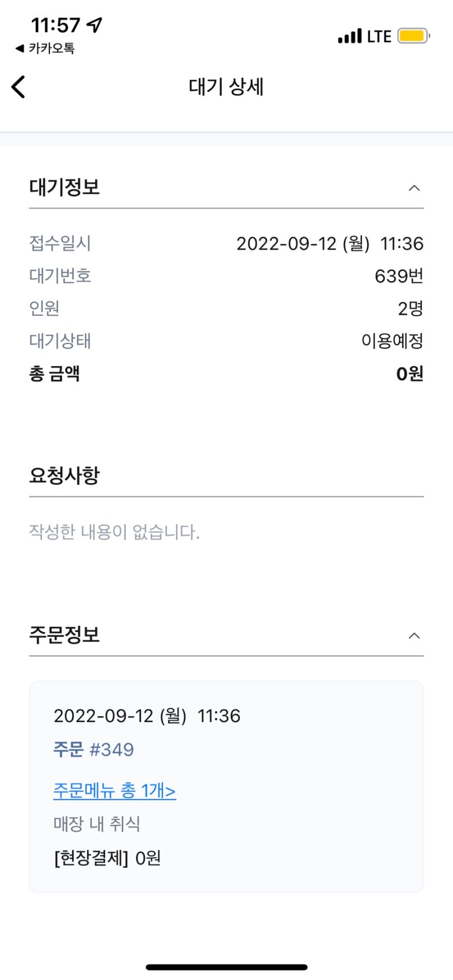Tap the cellular signal bars icon
Screen dimensions: 453x980
point(349,37)
